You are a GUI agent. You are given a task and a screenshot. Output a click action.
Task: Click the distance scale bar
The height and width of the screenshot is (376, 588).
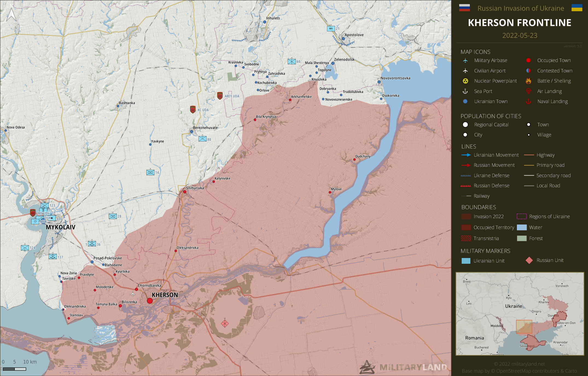[x=14, y=369]
